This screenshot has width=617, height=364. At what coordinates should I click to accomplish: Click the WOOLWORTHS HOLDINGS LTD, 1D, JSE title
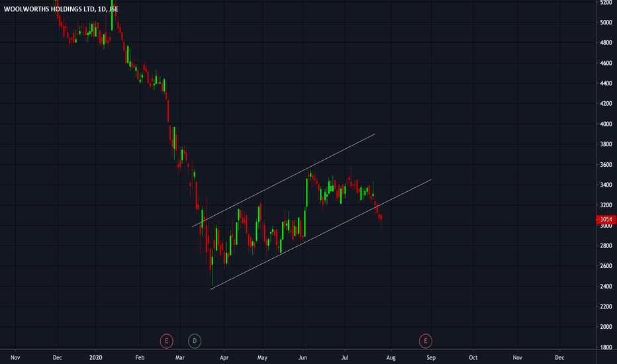pyautogui.click(x=61, y=9)
